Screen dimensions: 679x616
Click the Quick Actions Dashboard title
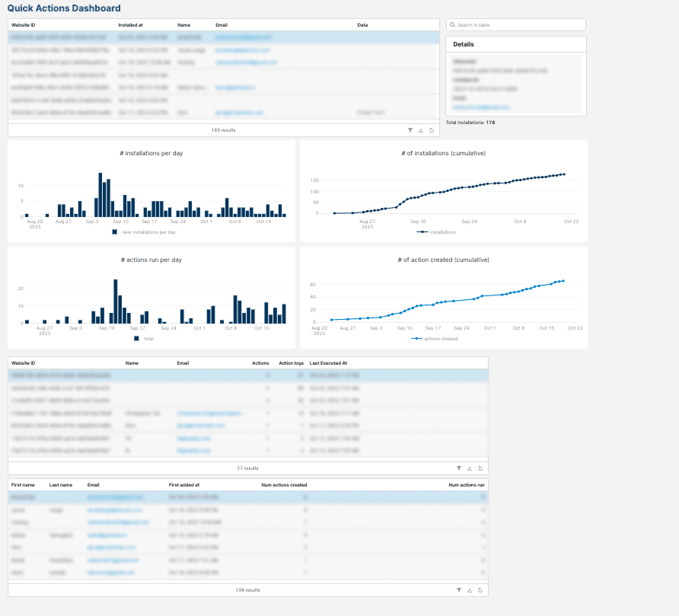coord(64,8)
